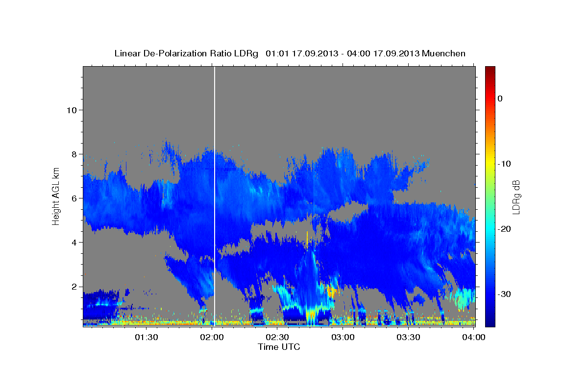The width and height of the screenshot is (588, 392).
Task: Click the '04:00' time tick label
Action: (x=474, y=337)
